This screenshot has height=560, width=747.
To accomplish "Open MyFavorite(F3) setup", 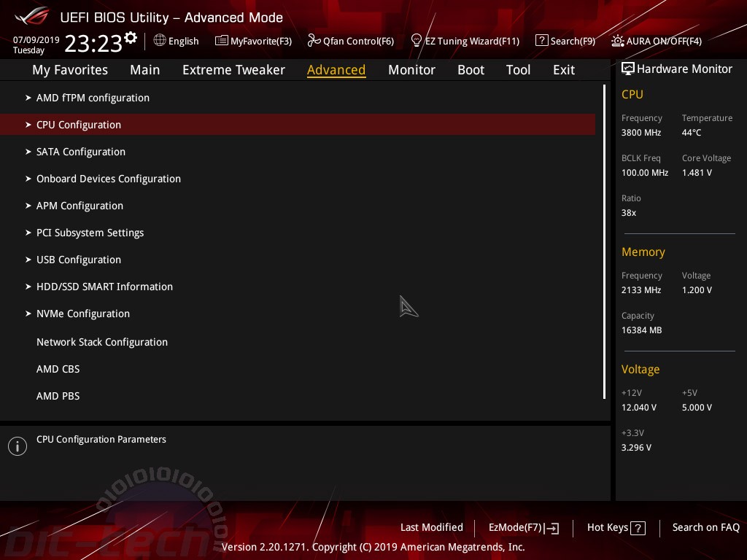I will [261, 41].
